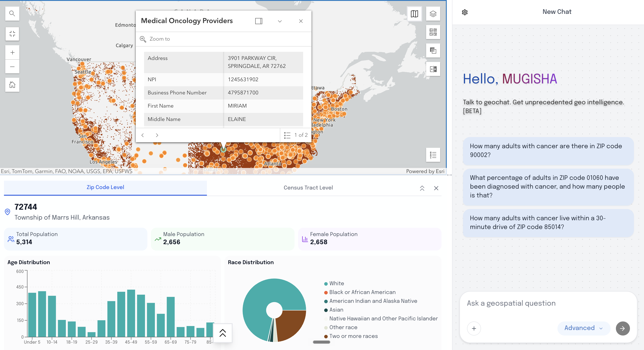Toggle Two or more races legend entry
644x350 pixels.
point(351,336)
